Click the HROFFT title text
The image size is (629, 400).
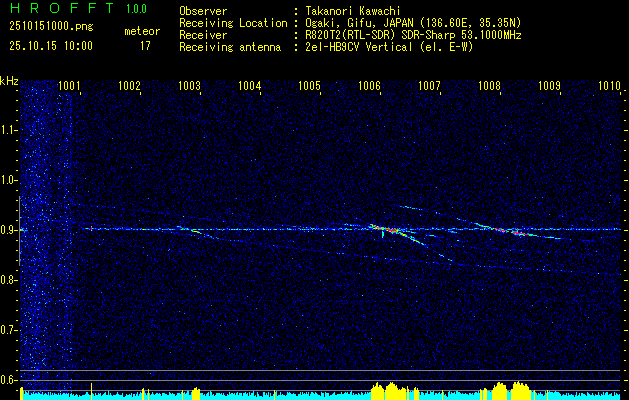(x=61, y=8)
